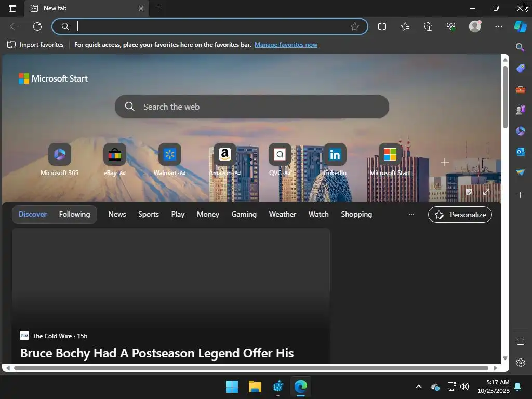This screenshot has width=532, height=399.
Task: Open the Money category
Action: click(208, 214)
